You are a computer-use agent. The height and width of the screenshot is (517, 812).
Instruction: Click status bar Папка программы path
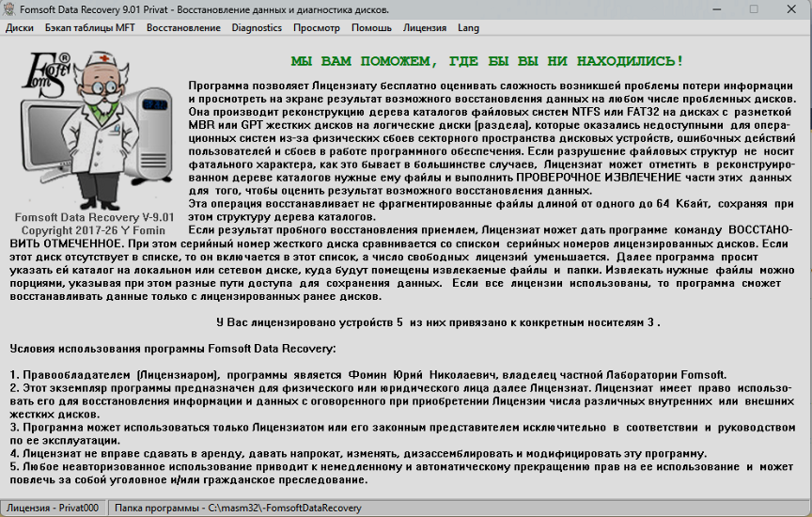[238, 509]
